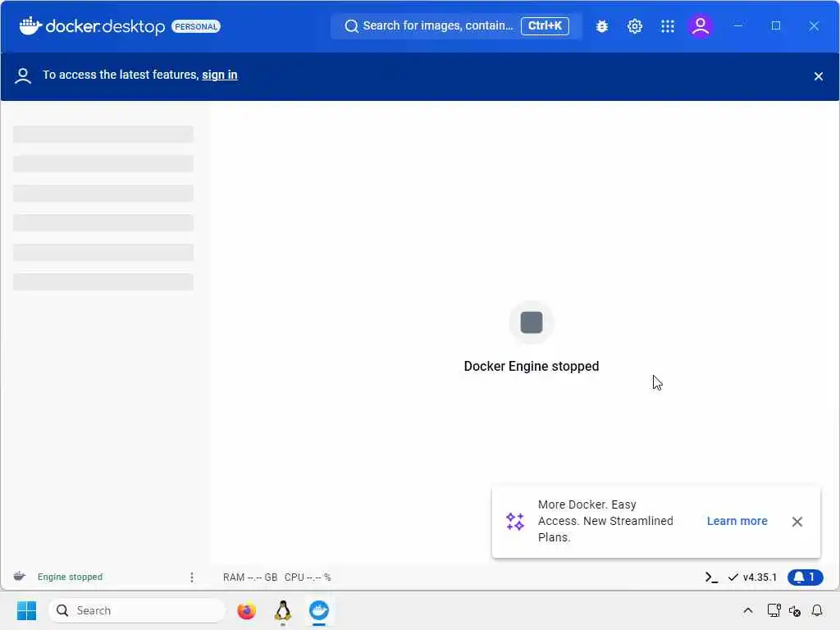The image size is (840, 630).
Task: Click Learn more about new plans
Action: coord(737,521)
